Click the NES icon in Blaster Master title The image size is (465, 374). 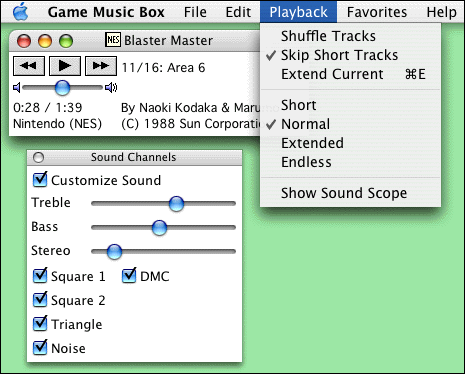pyautogui.click(x=113, y=40)
